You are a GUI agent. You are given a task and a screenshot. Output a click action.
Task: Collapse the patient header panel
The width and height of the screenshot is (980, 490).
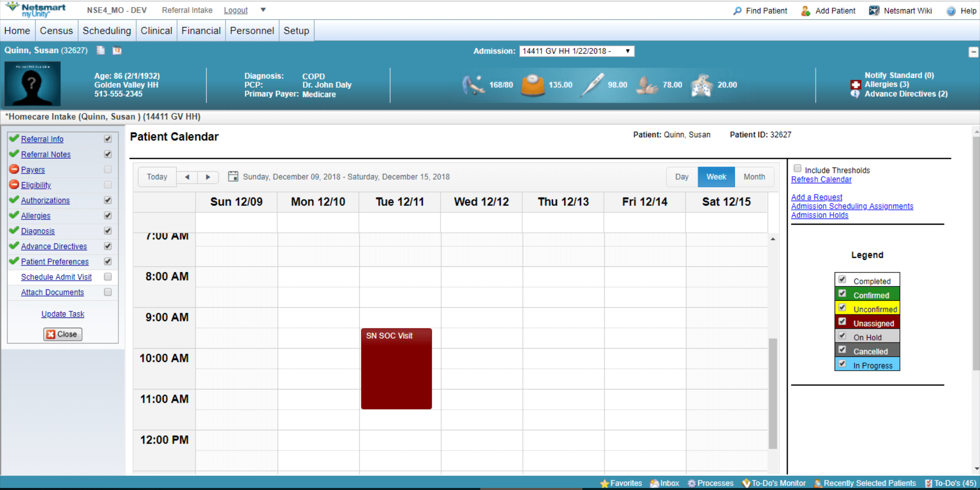coord(973,52)
